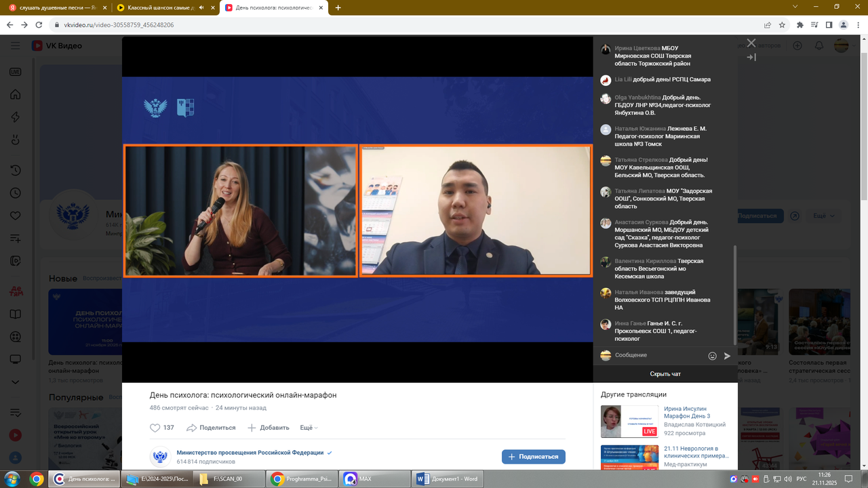Open the Chrome extensions puzzle icon
The width and height of the screenshot is (868, 488).
click(x=800, y=25)
